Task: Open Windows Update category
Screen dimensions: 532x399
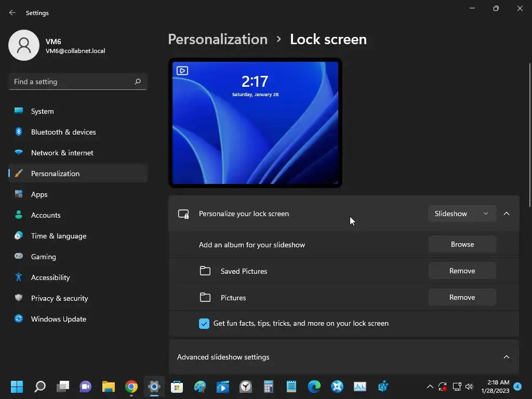Action: pyautogui.click(x=78, y=319)
